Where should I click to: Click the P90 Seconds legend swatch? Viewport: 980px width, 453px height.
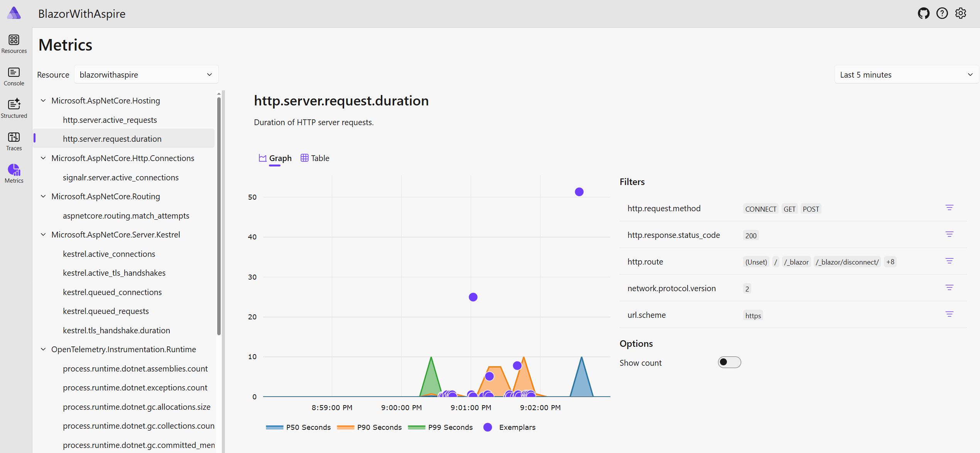click(346, 427)
